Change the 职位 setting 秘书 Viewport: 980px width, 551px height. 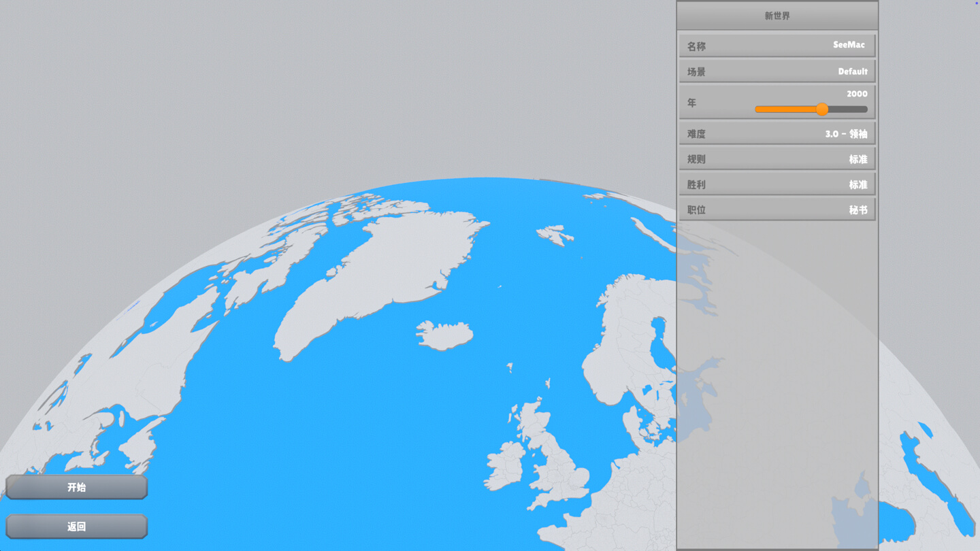tap(777, 210)
